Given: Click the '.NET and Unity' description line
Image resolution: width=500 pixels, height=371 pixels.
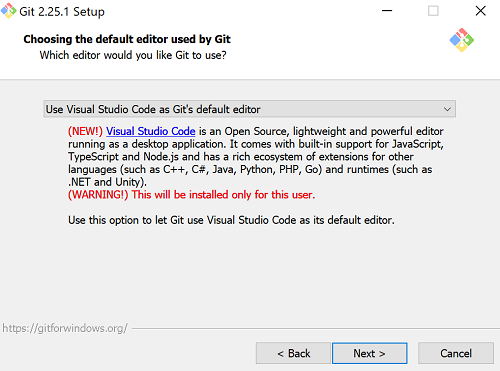Looking at the screenshot, I should pos(107,182).
